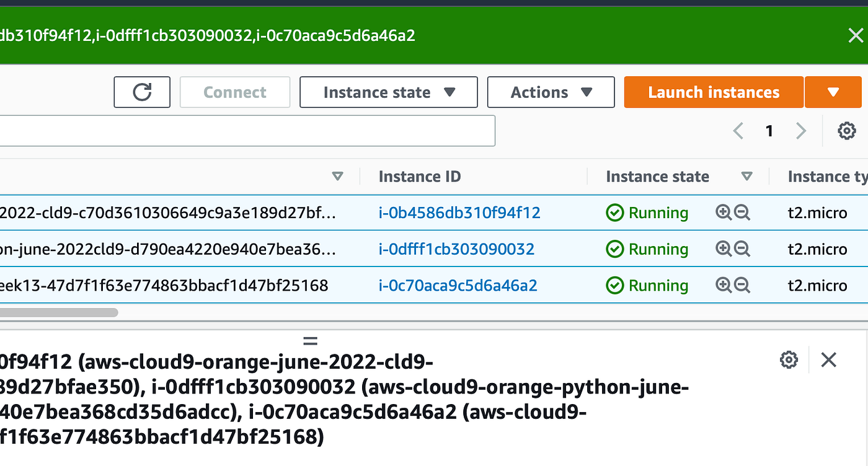Click the magnifier-plus icon on the third Running row
The image size is (868, 466).
[x=724, y=285]
